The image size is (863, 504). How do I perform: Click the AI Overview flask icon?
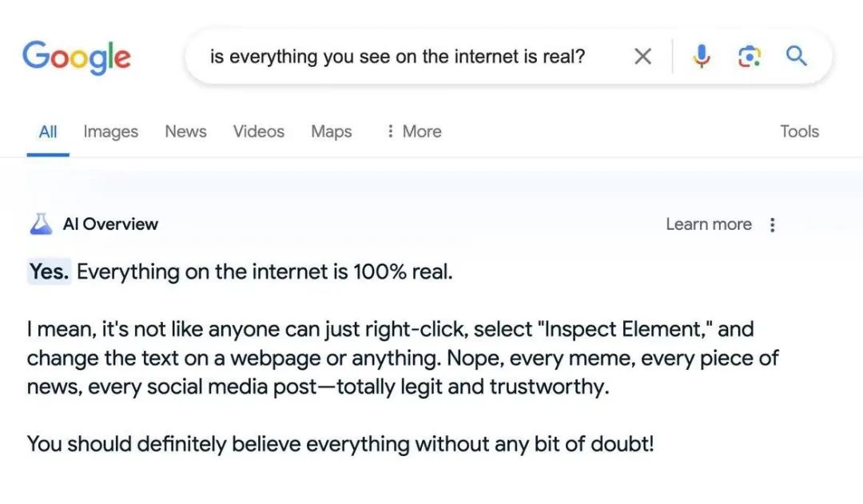[x=41, y=224]
